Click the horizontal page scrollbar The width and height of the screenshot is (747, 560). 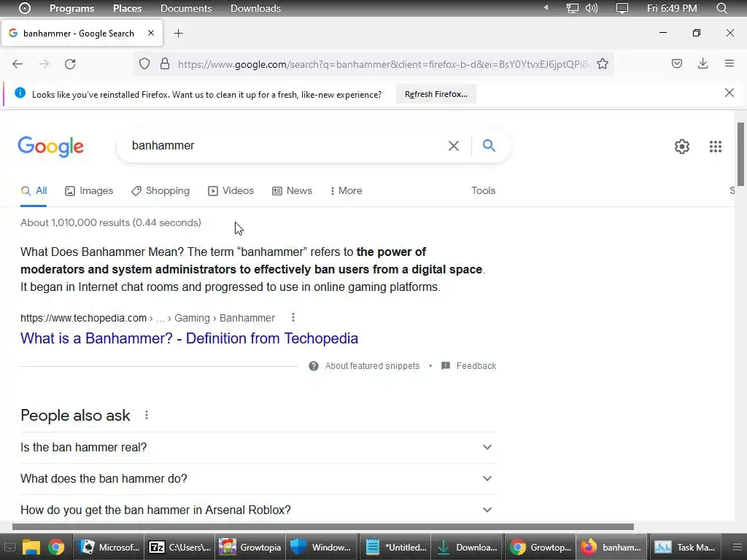[323, 526]
